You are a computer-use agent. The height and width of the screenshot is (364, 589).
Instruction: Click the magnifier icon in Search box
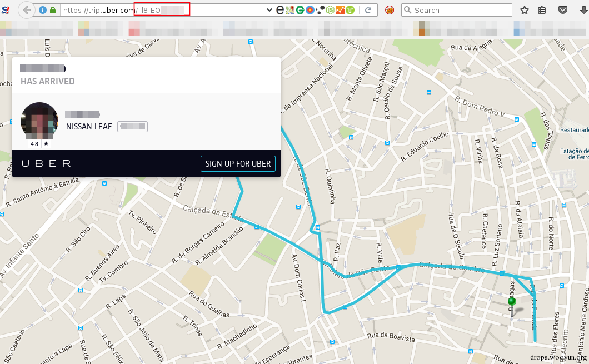(x=407, y=10)
